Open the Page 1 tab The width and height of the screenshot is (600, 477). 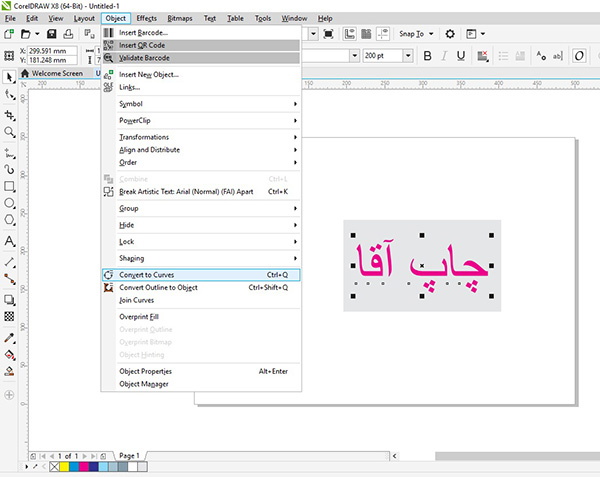[x=129, y=456]
